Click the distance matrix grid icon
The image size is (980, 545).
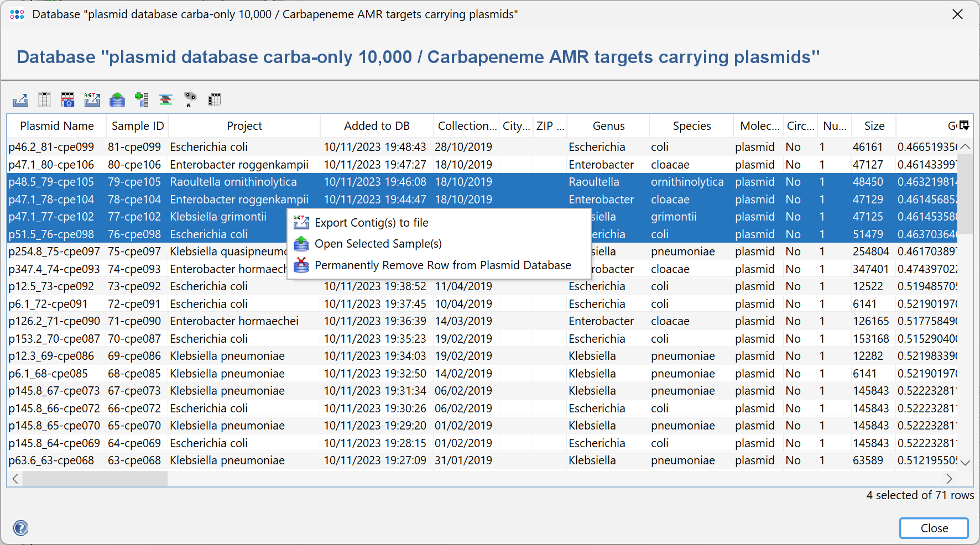tap(215, 99)
